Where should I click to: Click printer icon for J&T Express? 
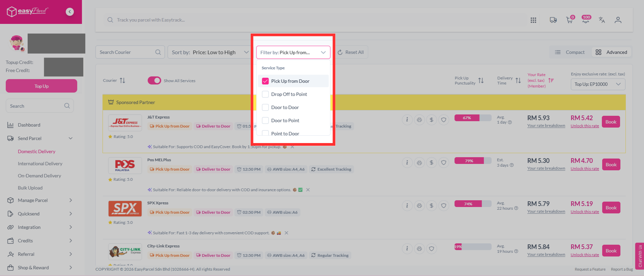pos(419,120)
